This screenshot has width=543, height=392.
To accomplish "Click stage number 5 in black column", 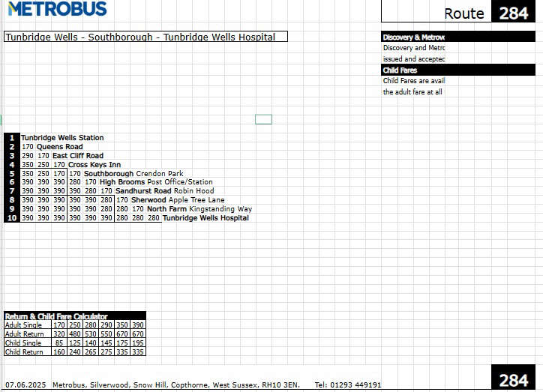I will [x=12, y=174].
